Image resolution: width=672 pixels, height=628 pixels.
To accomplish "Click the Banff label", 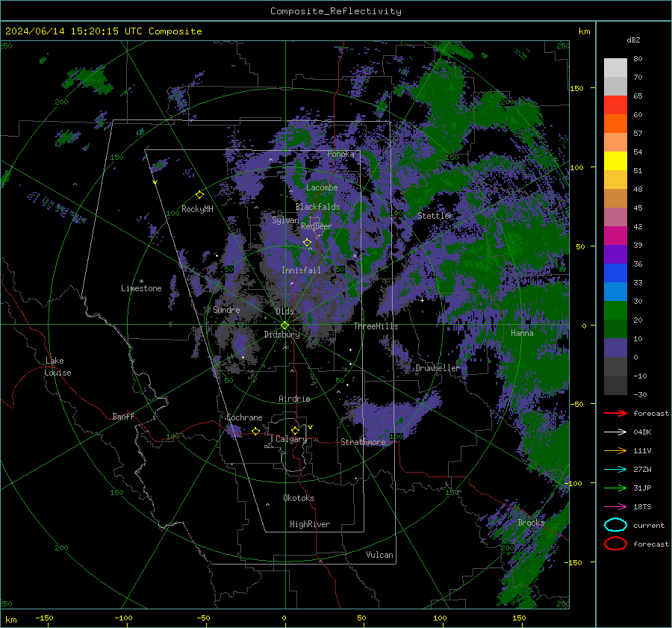I will click(123, 416).
